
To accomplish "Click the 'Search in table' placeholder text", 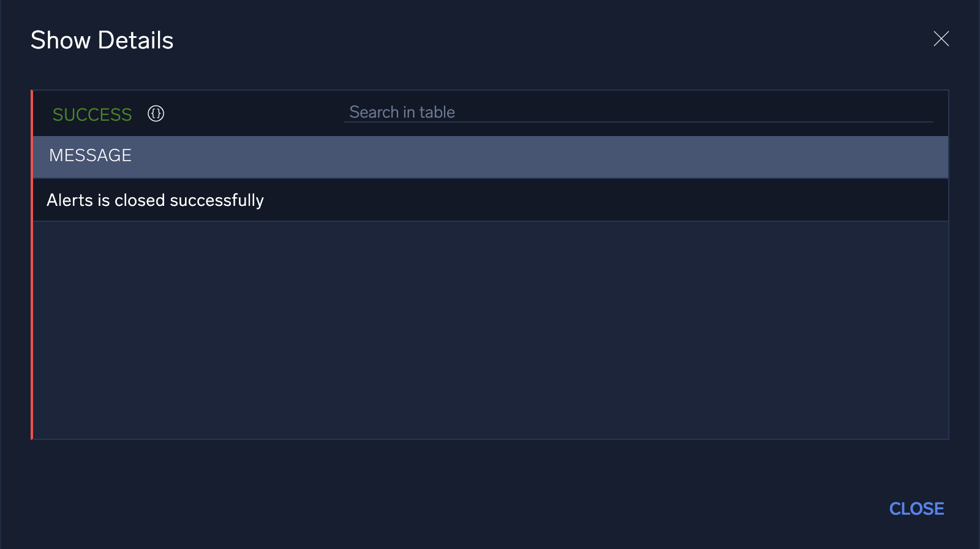I will pyautogui.click(x=402, y=112).
